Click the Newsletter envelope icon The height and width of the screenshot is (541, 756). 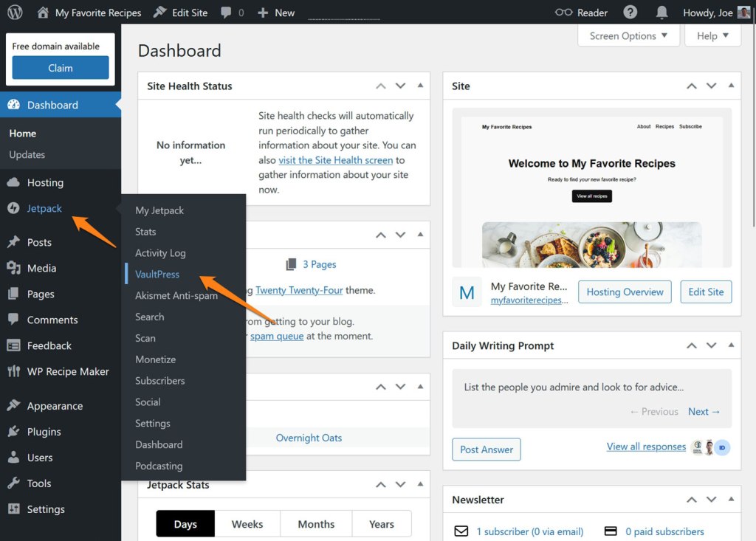461,531
